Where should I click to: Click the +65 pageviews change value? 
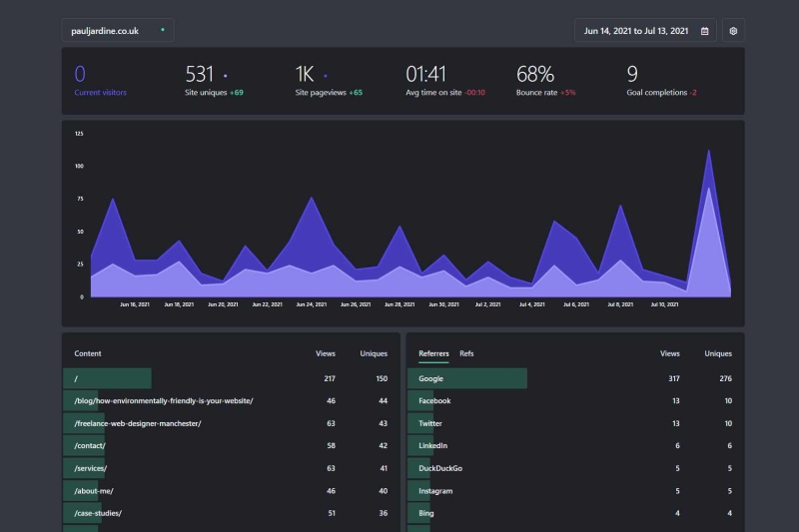(356, 92)
